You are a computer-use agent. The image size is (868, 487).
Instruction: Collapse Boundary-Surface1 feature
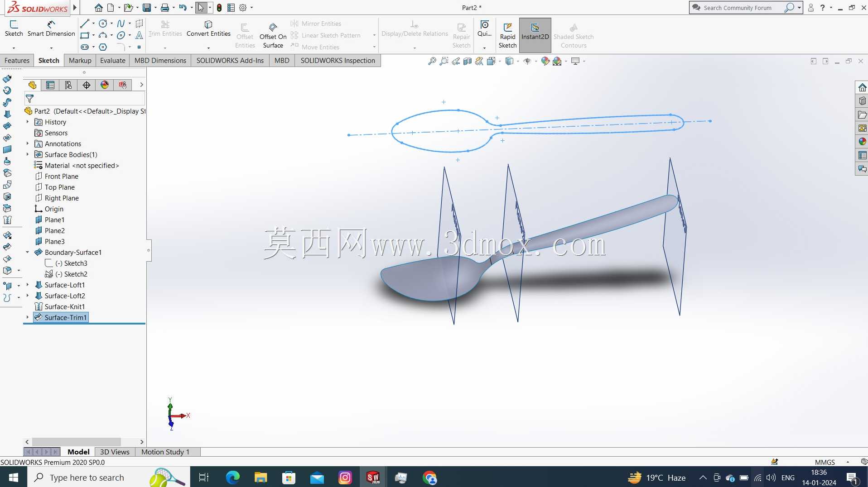coord(27,253)
